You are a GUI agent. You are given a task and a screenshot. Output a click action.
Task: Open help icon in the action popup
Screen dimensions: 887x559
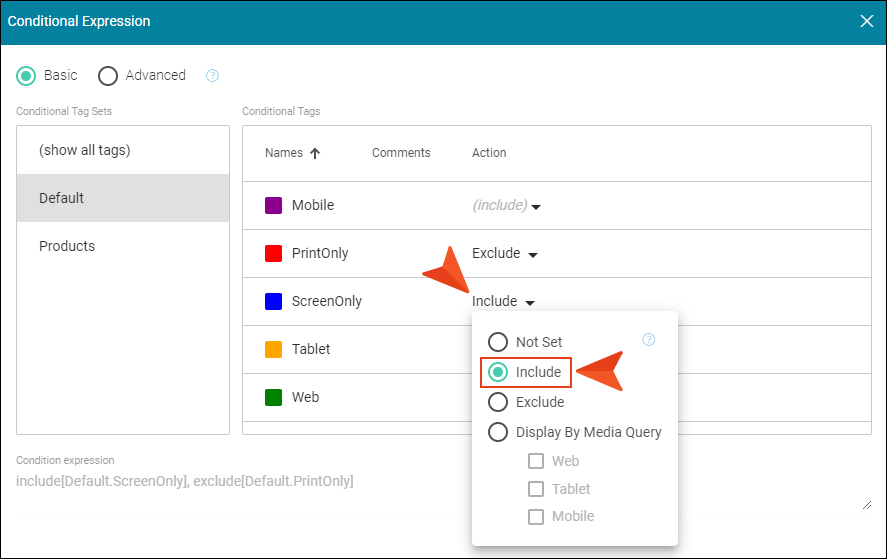(648, 339)
